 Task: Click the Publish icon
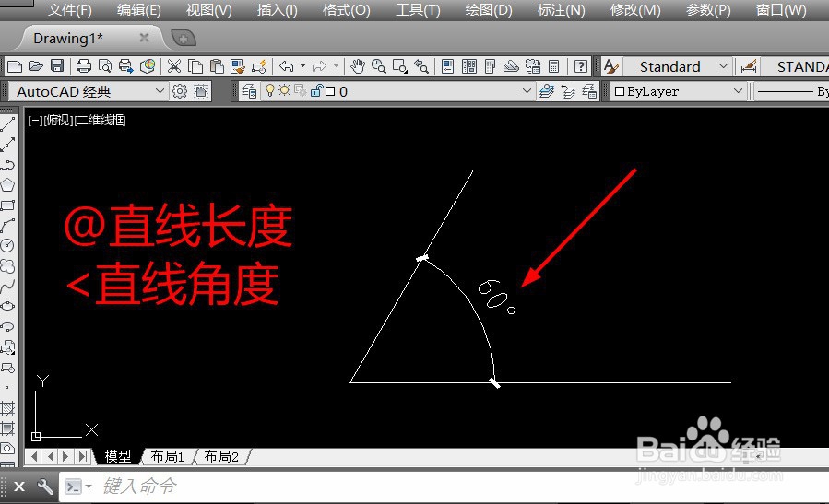tap(125, 66)
